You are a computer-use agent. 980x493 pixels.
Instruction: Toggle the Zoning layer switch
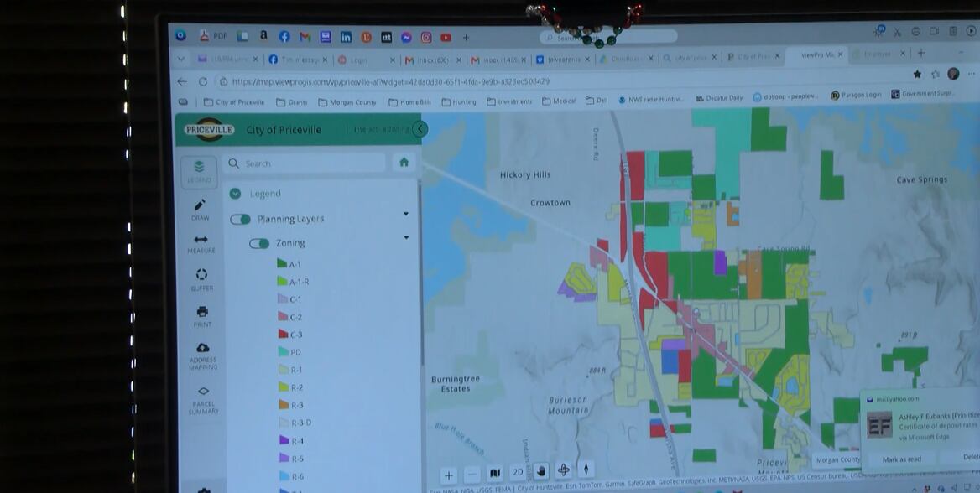258,244
